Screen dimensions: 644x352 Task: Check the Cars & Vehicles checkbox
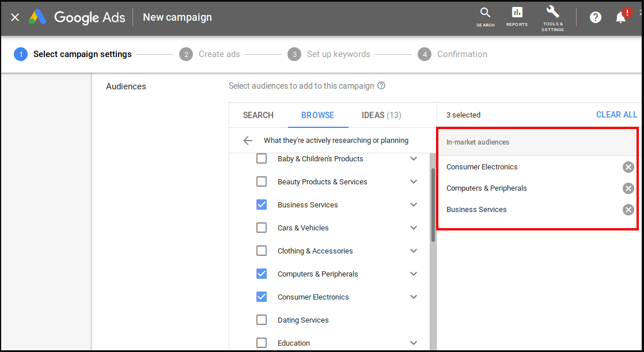[x=262, y=228]
